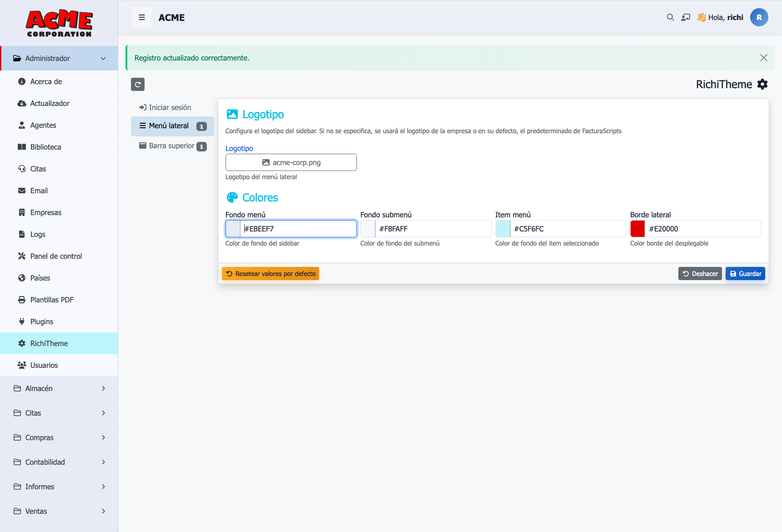The width and height of the screenshot is (782, 532).
Task: Click Resetear valores por defecto button
Action: [x=271, y=274]
